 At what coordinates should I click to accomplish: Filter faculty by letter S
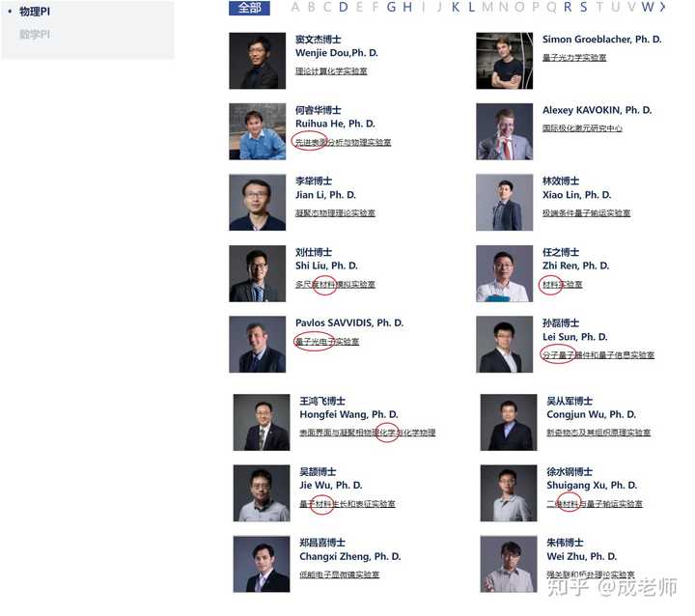click(583, 7)
